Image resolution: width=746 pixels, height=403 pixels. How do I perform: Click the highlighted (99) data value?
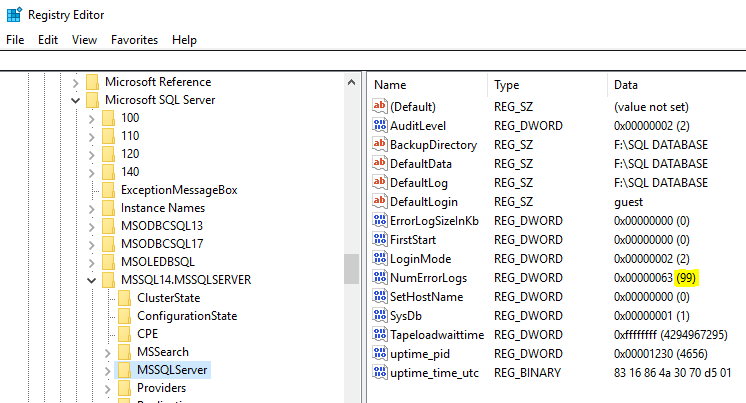tap(686, 277)
